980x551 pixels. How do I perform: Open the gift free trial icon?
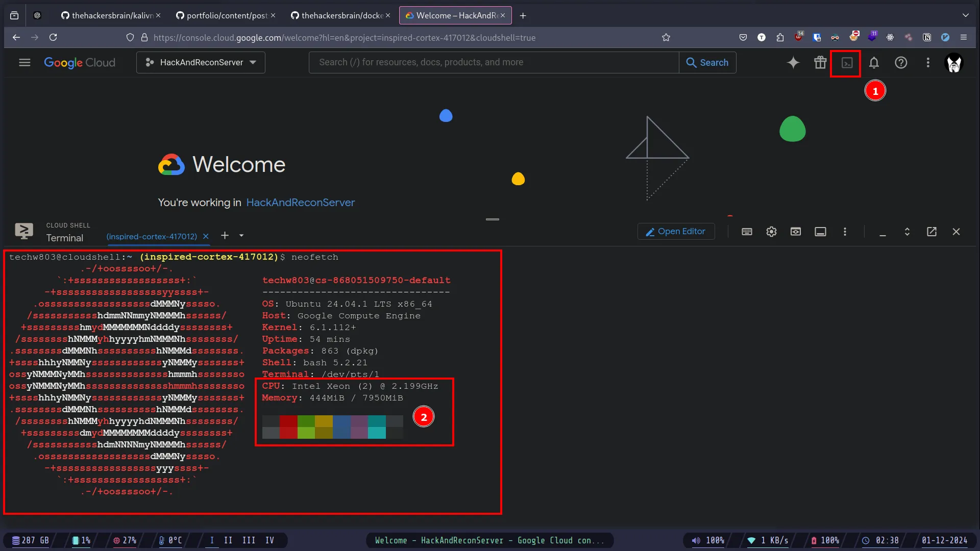[x=820, y=63]
